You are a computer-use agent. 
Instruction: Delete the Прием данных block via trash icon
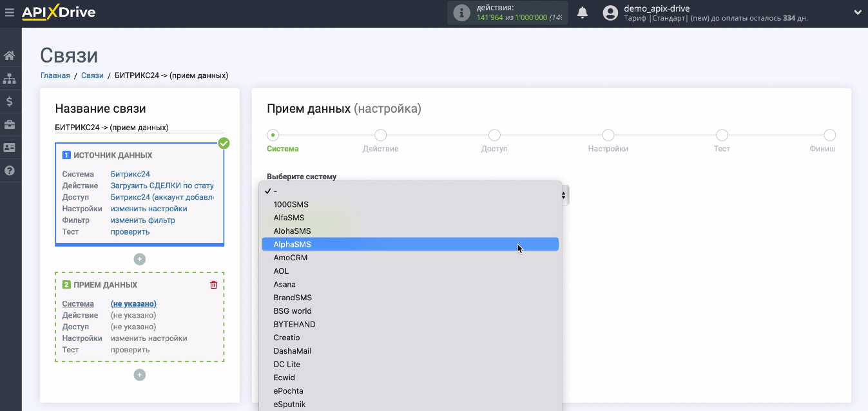(214, 285)
